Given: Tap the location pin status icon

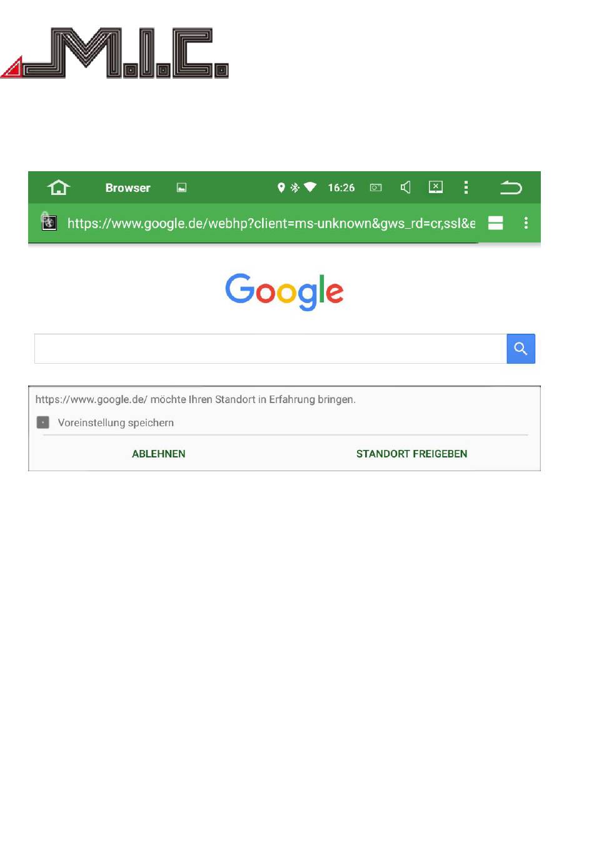Looking at the screenshot, I should tap(281, 187).
